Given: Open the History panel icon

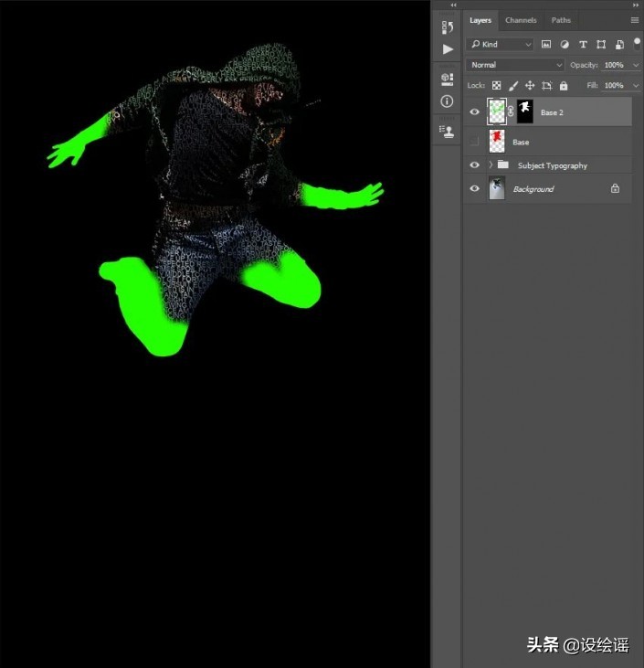Looking at the screenshot, I should 447,27.
